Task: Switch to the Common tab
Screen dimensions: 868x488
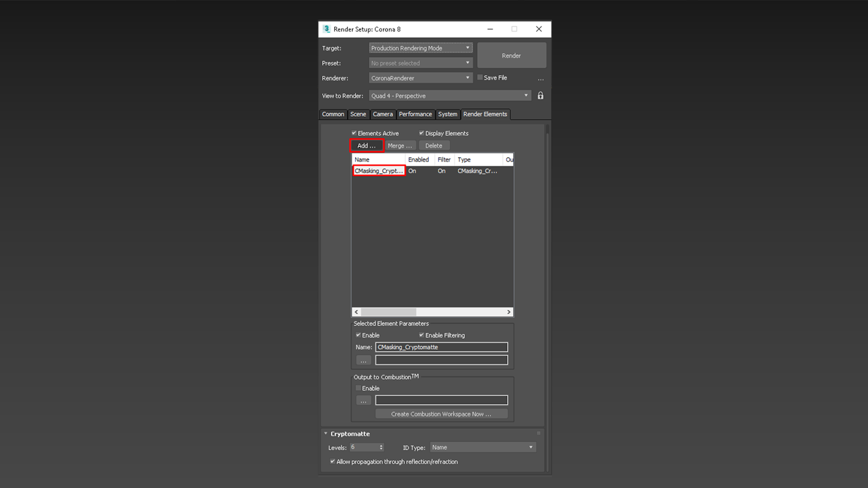Action: point(333,114)
